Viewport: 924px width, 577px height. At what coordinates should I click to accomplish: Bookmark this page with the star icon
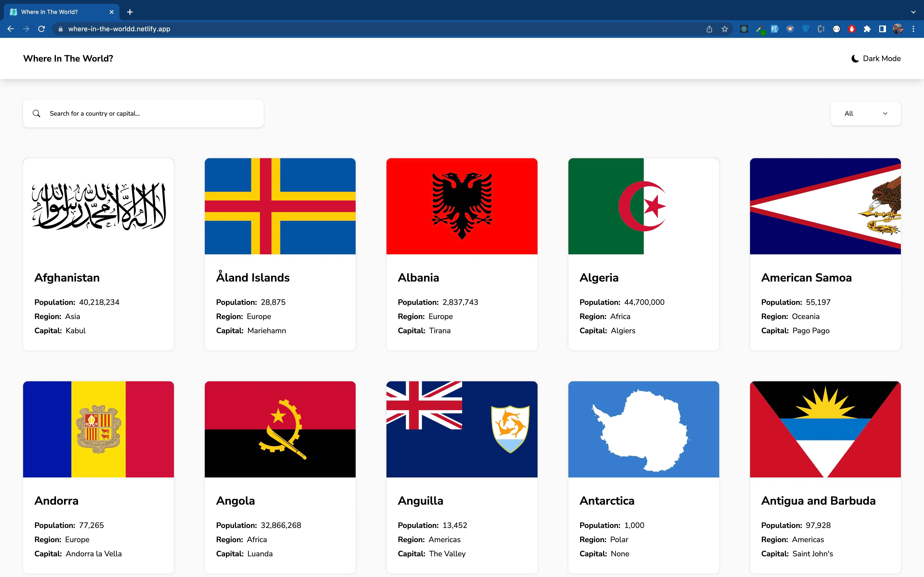pos(724,29)
